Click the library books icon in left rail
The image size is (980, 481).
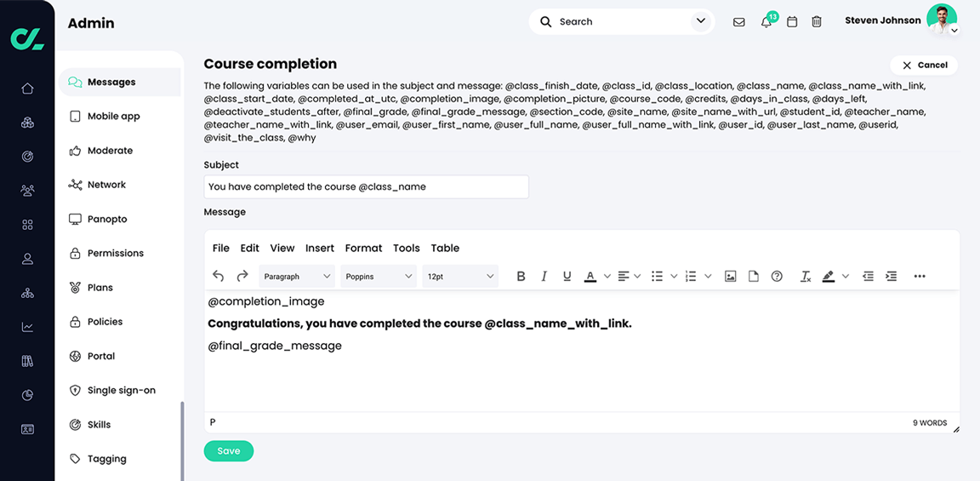tap(27, 361)
